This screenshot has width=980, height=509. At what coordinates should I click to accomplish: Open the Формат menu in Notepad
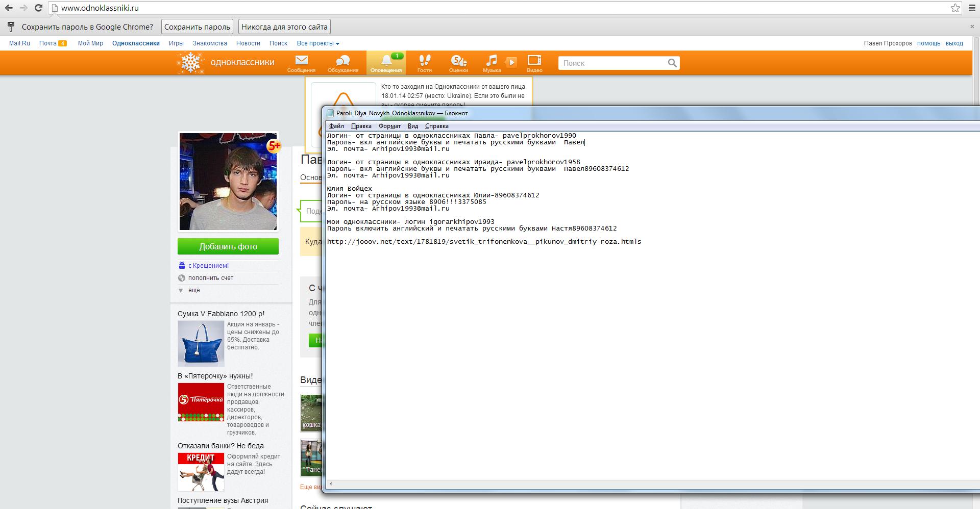[x=389, y=126]
